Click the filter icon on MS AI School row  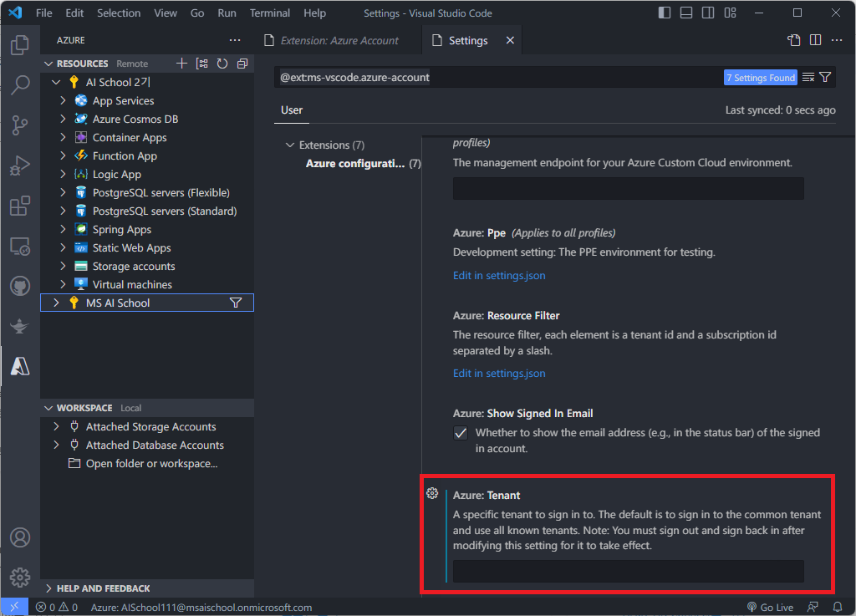coord(236,303)
